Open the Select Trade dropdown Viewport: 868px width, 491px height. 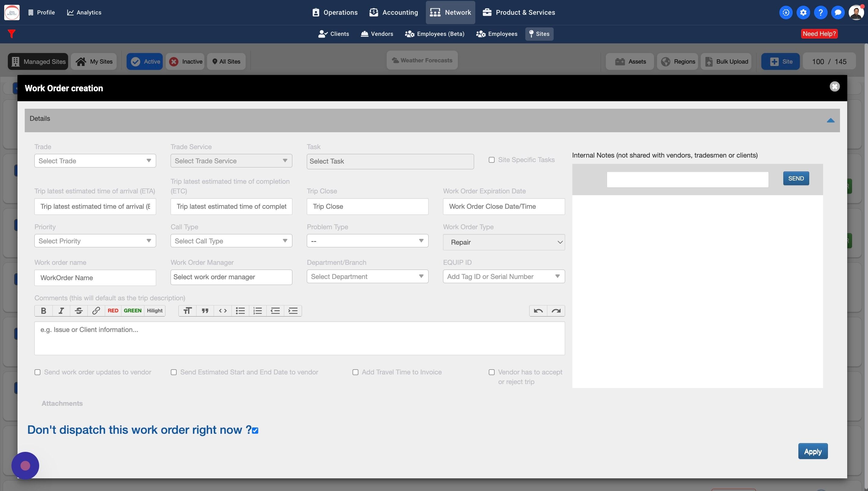(95, 161)
